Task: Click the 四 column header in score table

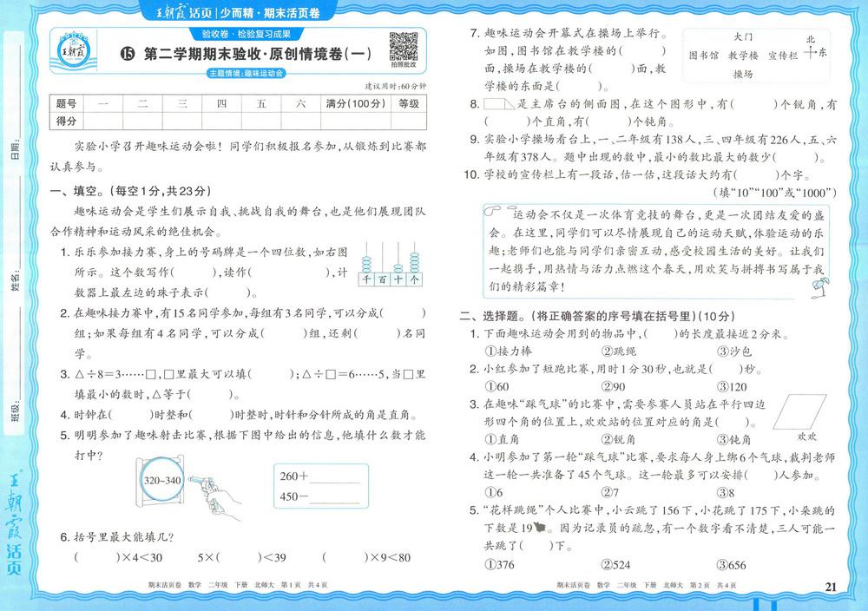Action: tap(221, 103)
